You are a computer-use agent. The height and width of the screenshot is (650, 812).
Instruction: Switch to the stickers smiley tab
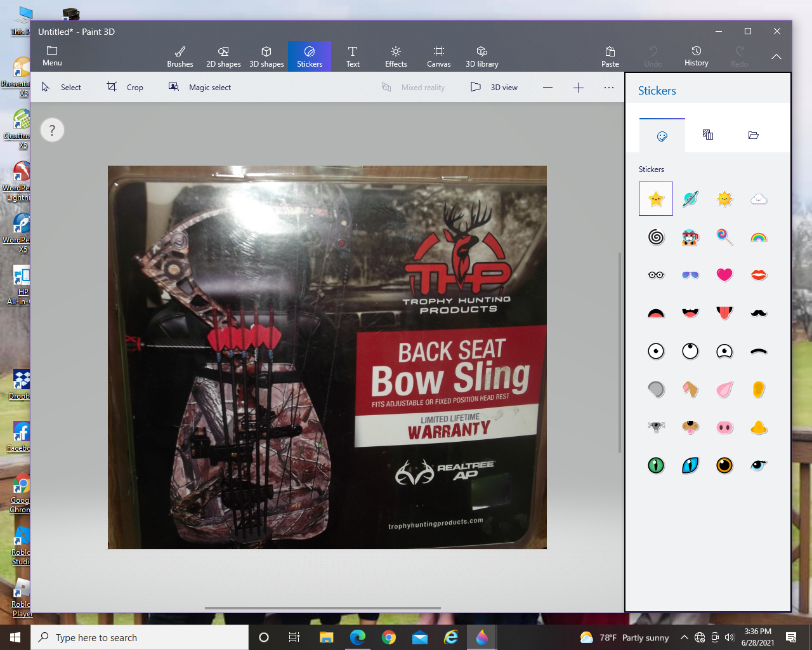(x=662, y=135)
